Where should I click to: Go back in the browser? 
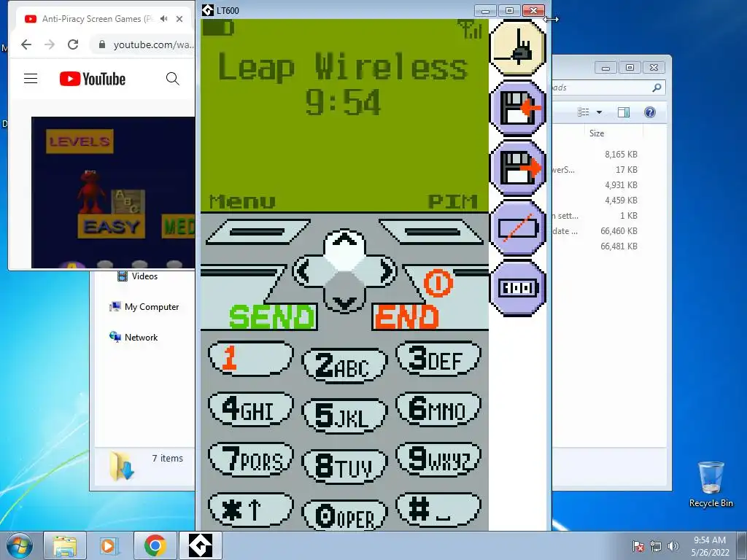pos(26,44)
